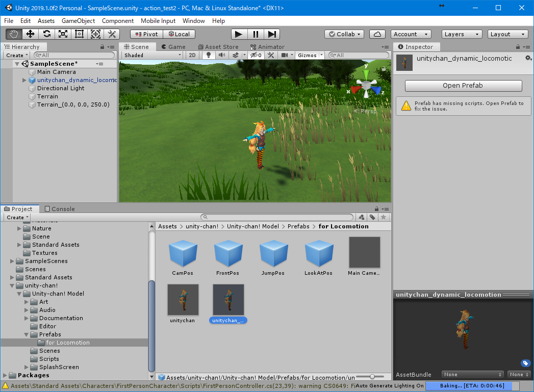Expand unitychan_dynamic_locomotion in Hierarchy
This screenshot has height=392, width=534.
[x=24, y=80]
